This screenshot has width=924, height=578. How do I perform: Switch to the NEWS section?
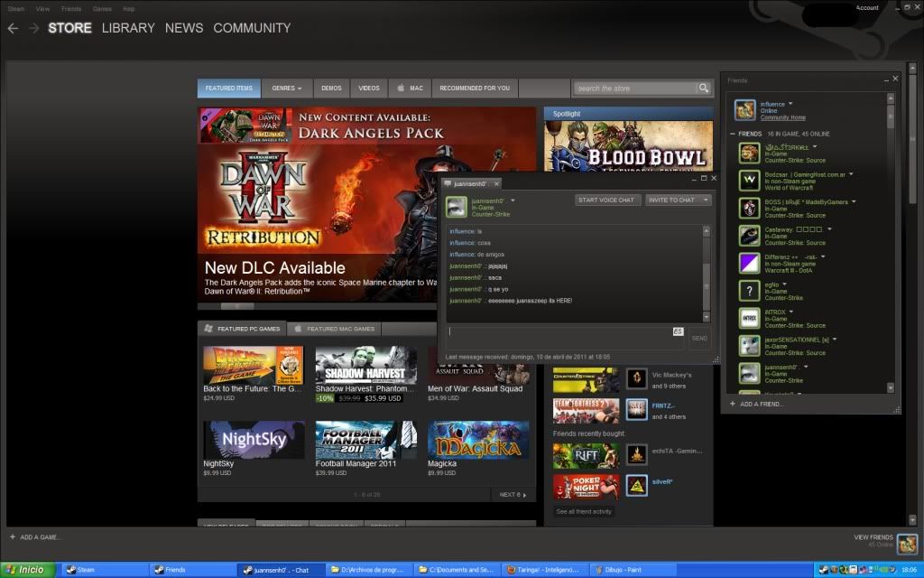click(x=184, y=28)
